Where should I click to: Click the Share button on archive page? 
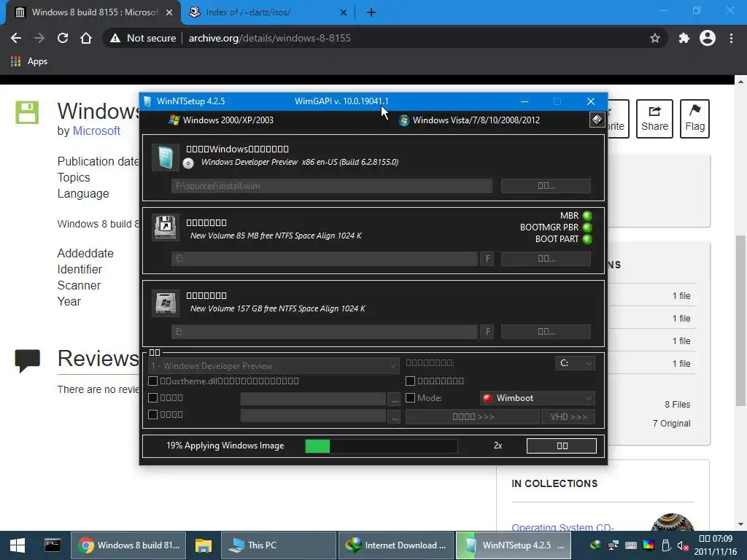pos(654,119)
